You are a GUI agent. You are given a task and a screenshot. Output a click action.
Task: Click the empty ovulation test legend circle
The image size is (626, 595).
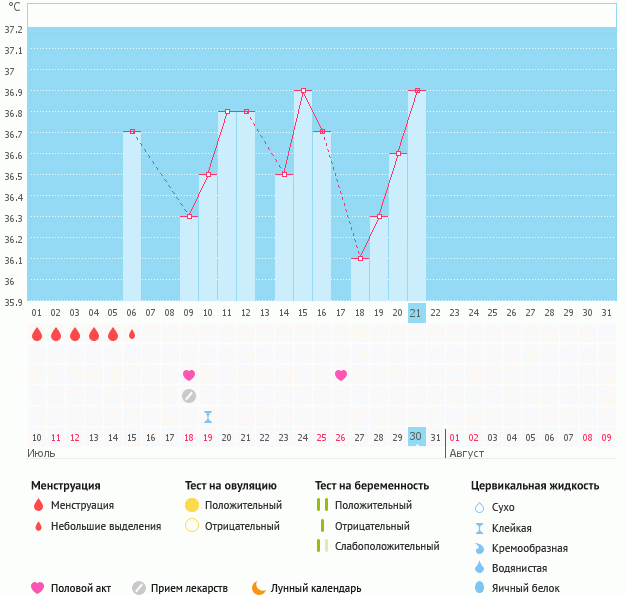[x=192, y=526]
